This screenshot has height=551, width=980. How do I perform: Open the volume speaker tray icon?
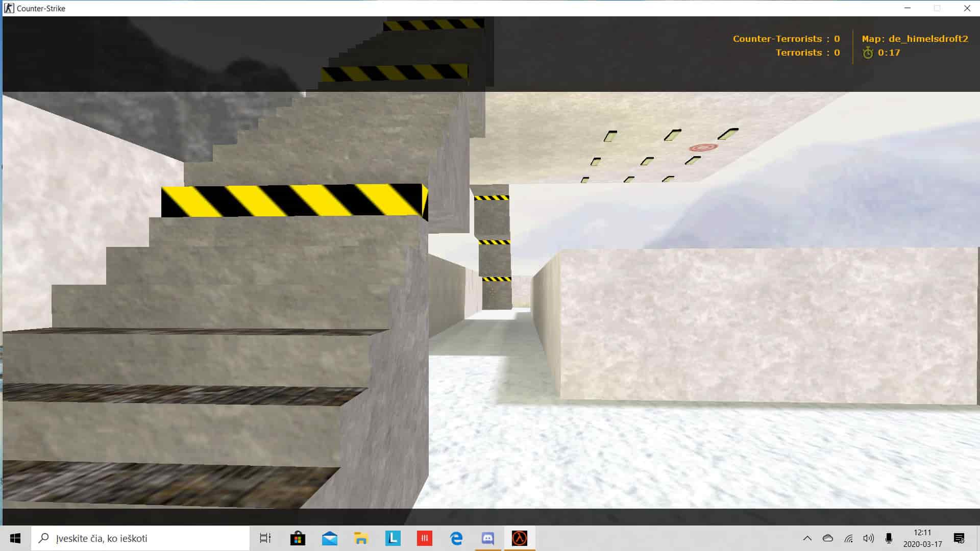click(x=868, y=538)
